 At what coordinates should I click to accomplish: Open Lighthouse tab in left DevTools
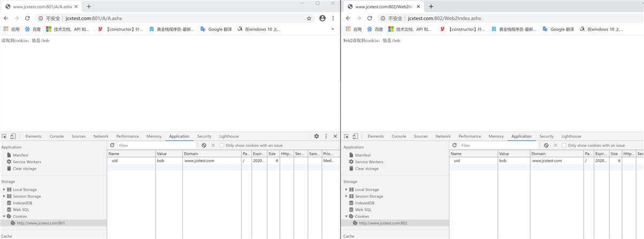pyautogui.click(x=229, y=136)
